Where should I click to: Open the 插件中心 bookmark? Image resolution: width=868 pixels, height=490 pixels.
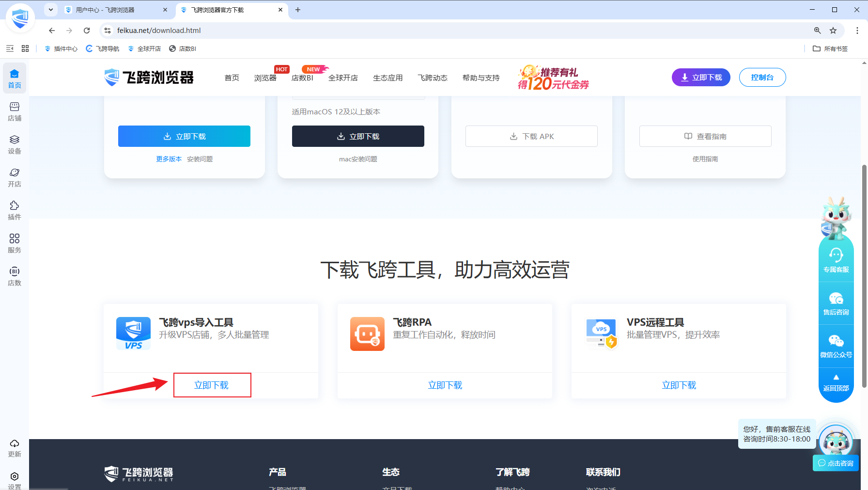pos(61,48)
